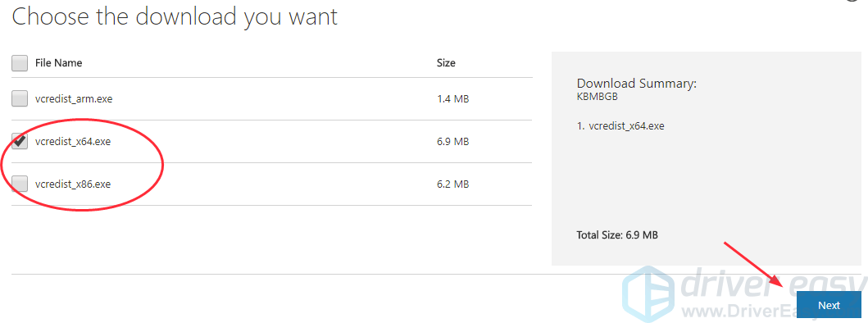
Task: Click the 1.4 MB size value
Action: pyautogui.click(x=452, y=99)
